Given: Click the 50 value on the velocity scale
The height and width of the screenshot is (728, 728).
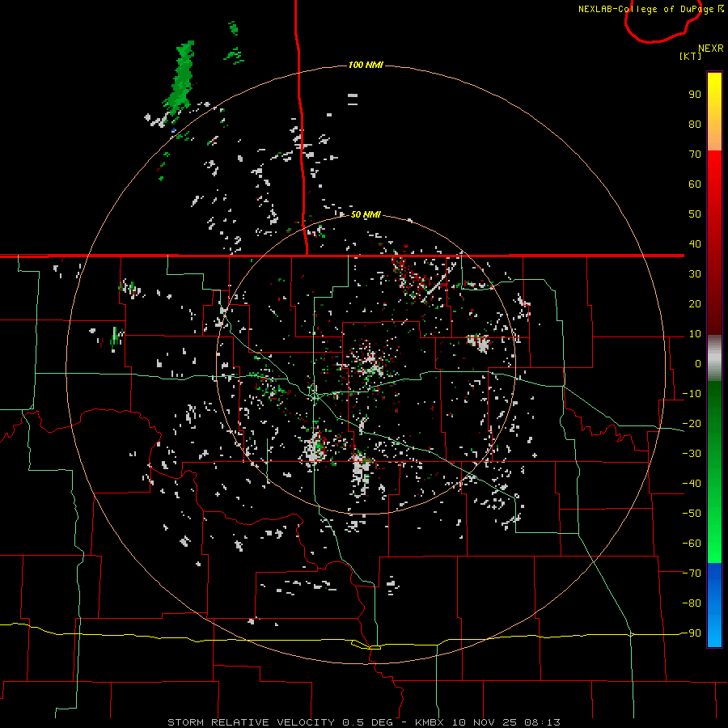Looking at the screenshot, I should tap(695, 214).
